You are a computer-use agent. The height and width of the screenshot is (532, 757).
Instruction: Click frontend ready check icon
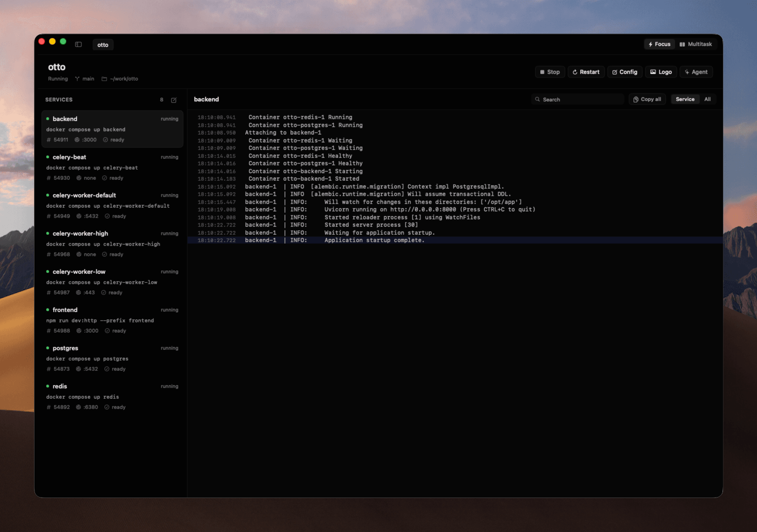coord(107,331)
